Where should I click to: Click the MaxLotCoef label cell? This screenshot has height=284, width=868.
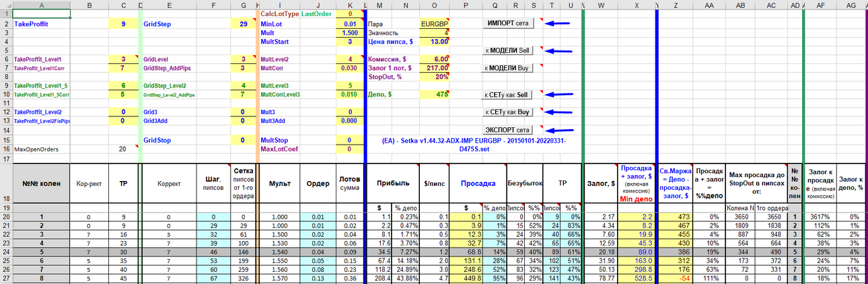[x=279, y=149]
